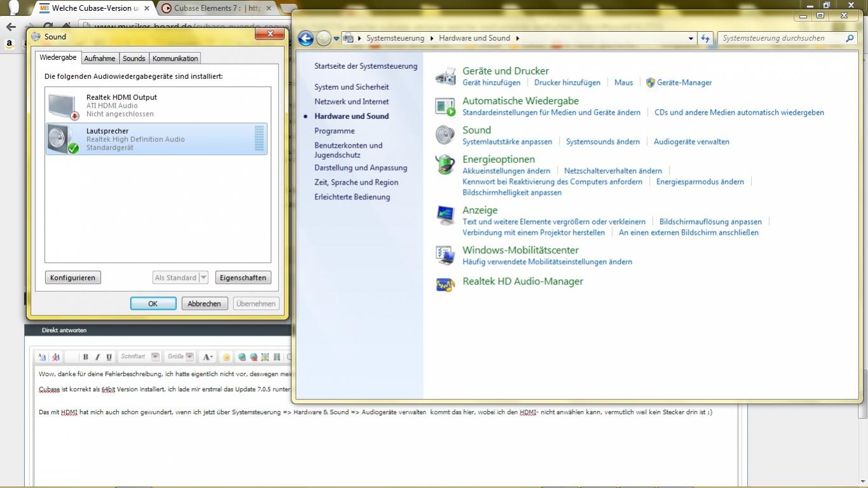Open the Audiogeräte verwalten link
Screen dimensions: 868x488
(x=691, y=142)
